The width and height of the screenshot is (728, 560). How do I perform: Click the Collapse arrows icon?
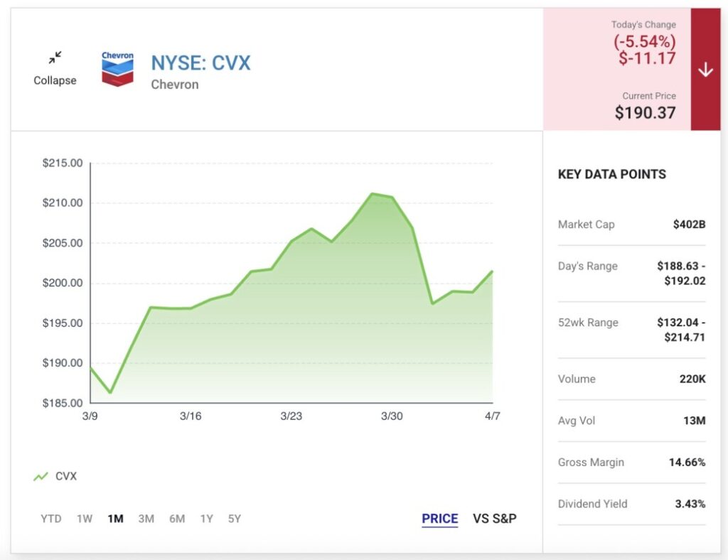[x=55, y=57]
